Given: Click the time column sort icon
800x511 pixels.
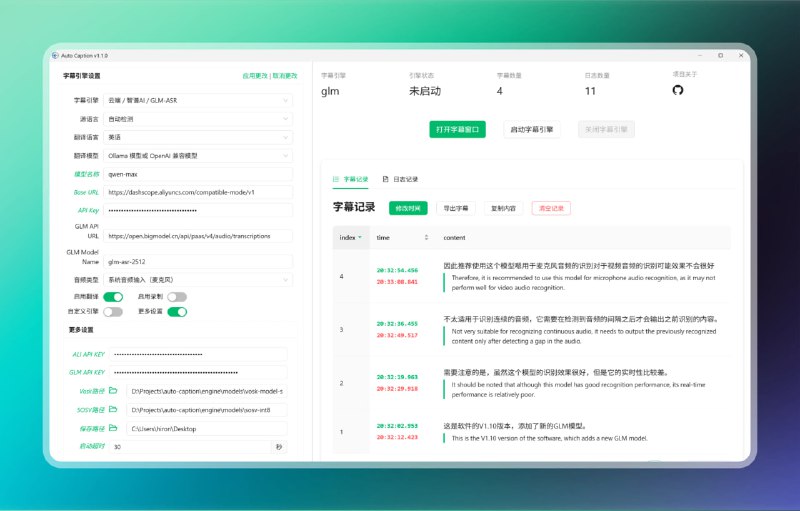Looking at the screenshot, I should (427, 238).
